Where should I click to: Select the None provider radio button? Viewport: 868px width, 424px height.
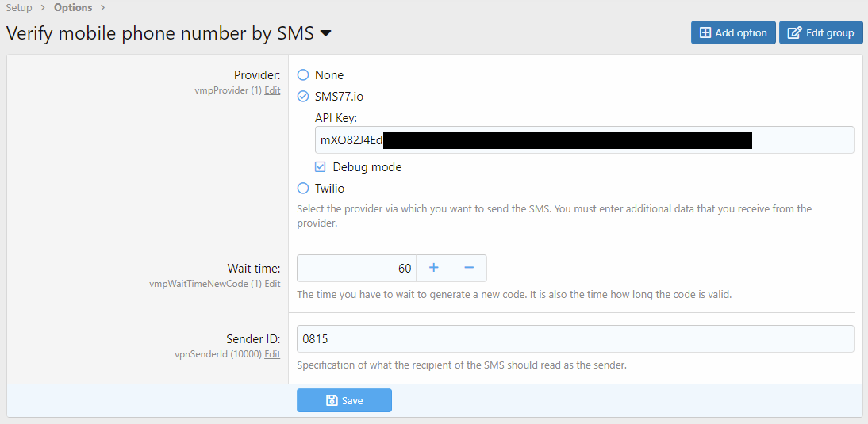[x=303, y=75]
